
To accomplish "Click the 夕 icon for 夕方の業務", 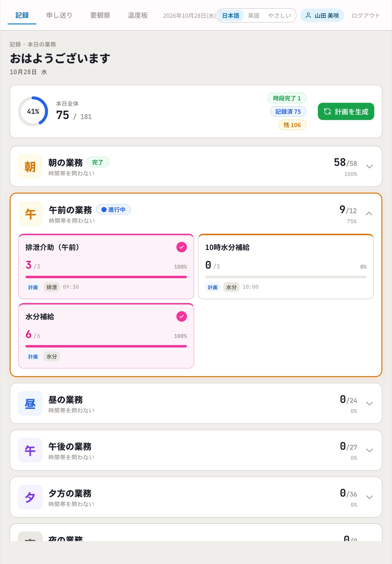I will click(x=30, y=497).
